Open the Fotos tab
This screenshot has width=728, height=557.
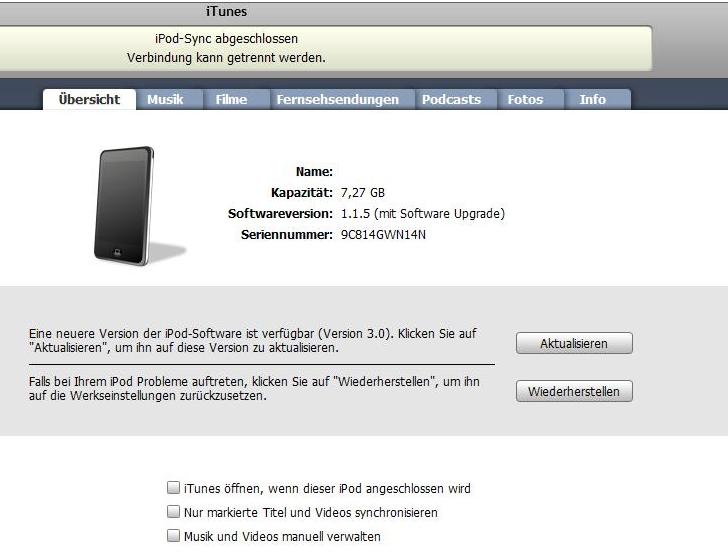click(x=531, y=99)
